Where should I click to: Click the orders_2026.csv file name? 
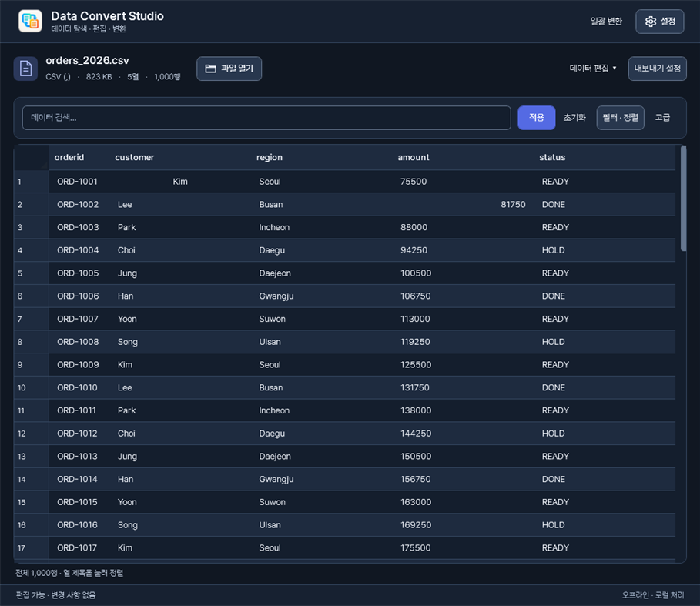click(x=87, y=61)
